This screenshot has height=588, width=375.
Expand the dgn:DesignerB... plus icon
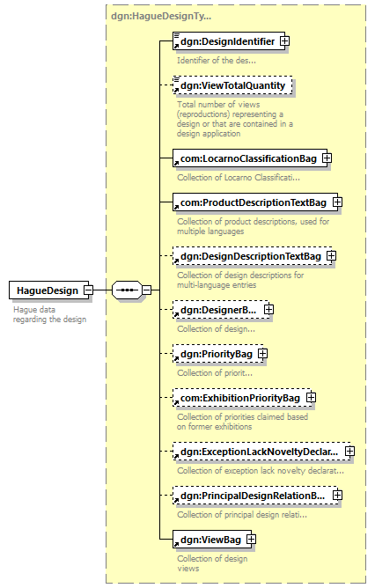(x=268, y=309)
